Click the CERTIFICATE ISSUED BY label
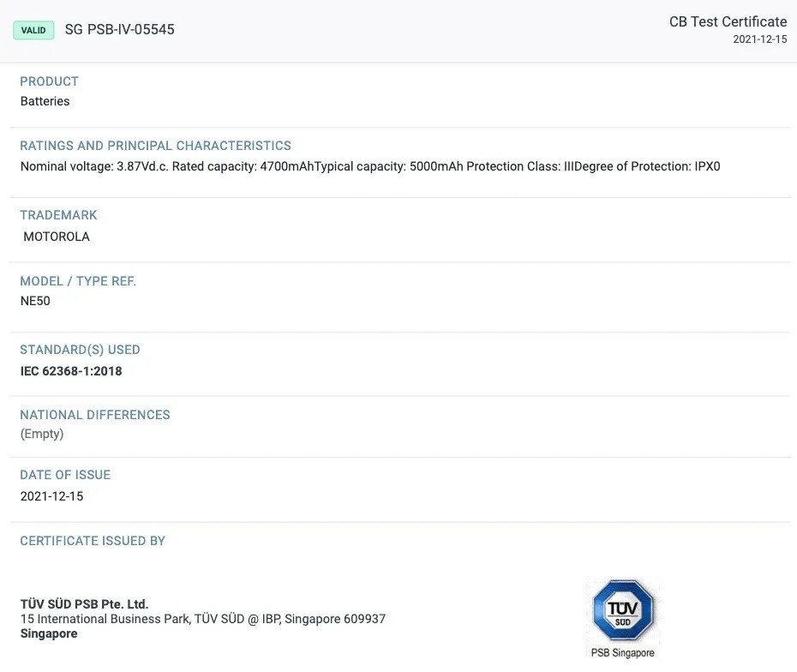797x672 pixels. click(93, 541)
